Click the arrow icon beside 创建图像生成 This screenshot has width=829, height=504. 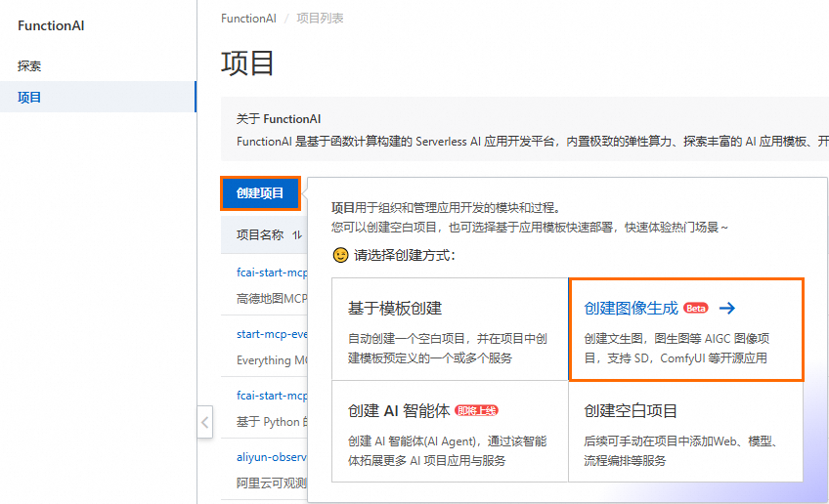tap(727, 308)
